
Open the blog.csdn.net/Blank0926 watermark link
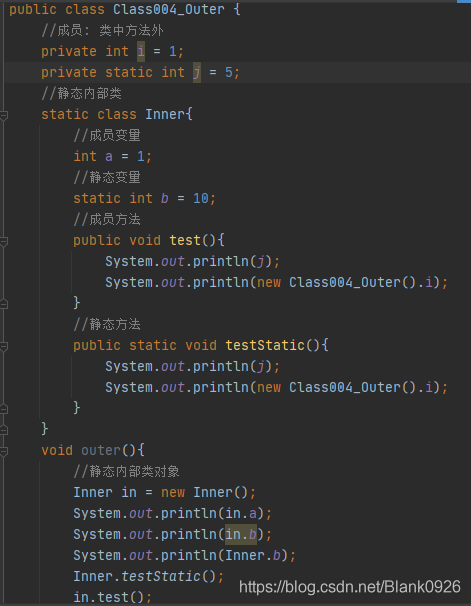350,587
